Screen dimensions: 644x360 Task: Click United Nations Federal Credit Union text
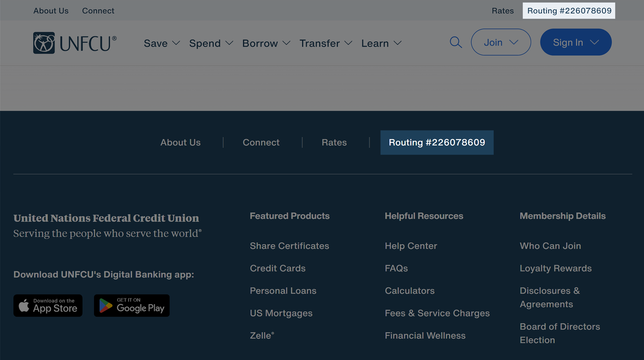click(x=106, y=218)
